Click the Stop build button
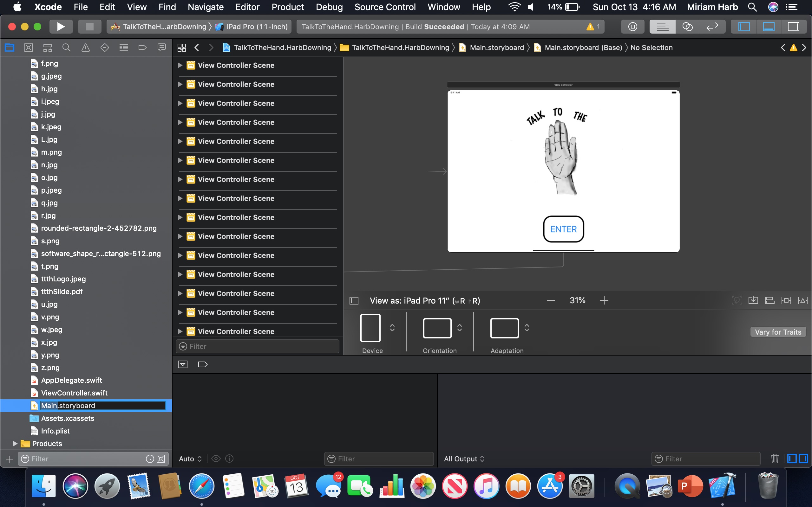 coord(89,27)
